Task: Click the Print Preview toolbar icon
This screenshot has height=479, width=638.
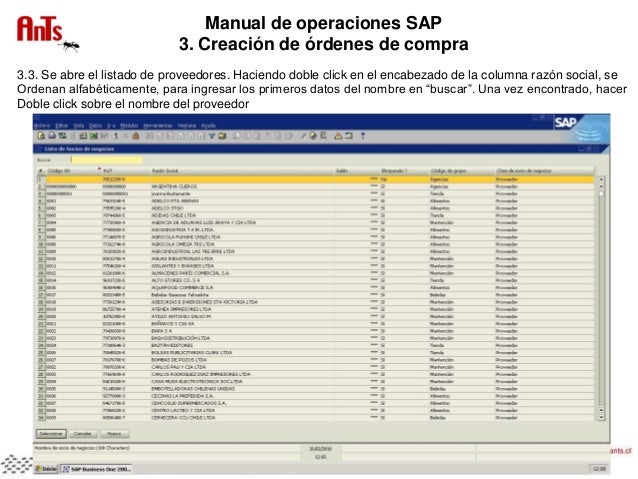Action: (x=41, y=136)
